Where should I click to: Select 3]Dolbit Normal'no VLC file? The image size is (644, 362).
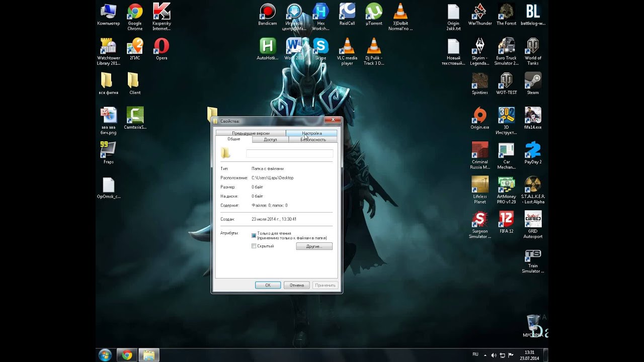[x=400, y=17]
